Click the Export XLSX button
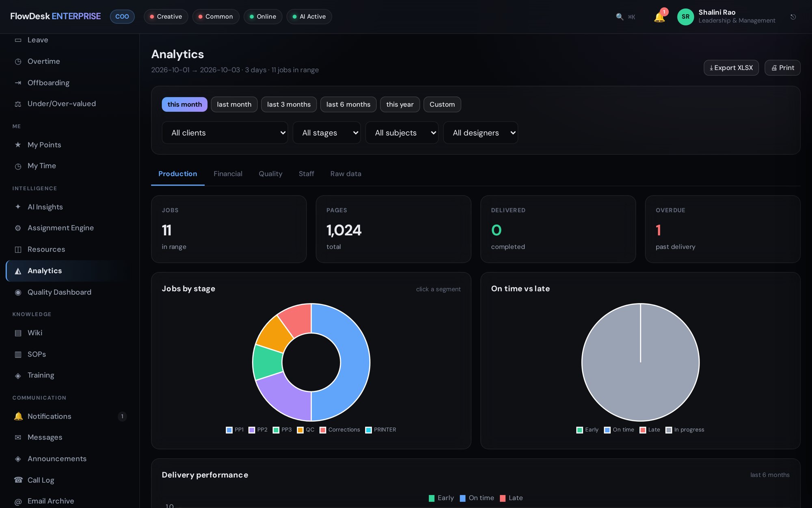Viewport: 812px width, 508px height. (x=731, y=68)
